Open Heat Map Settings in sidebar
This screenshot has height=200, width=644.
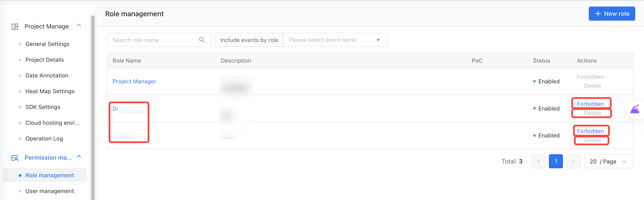tap(50, 91)
